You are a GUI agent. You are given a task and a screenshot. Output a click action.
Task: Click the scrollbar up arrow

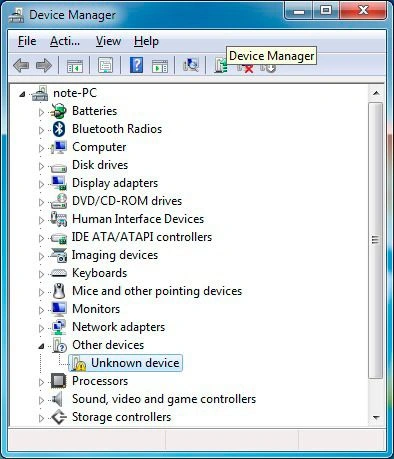(376, 93)
